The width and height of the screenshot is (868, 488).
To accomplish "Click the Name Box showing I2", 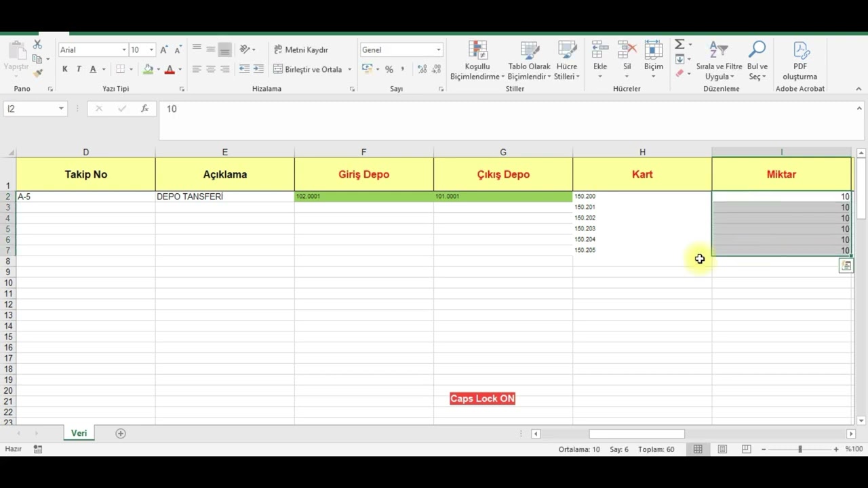I will pyautogui.click(x=35, y=108).
